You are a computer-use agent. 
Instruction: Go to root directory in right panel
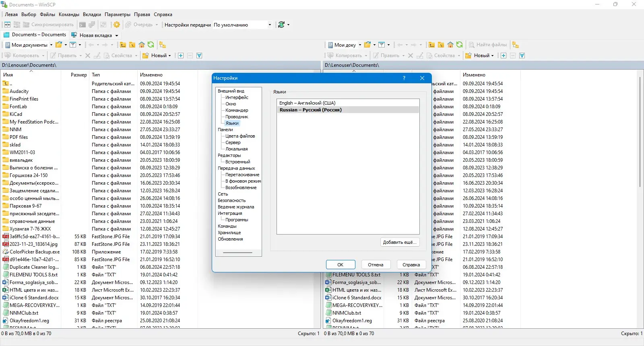pyautogui.click(x=441, y=45)
